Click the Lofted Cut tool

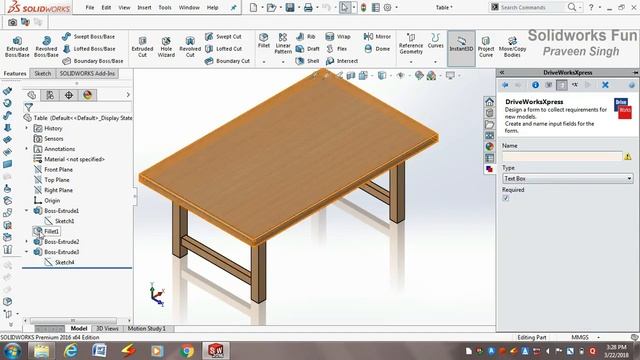pos(224,49)
